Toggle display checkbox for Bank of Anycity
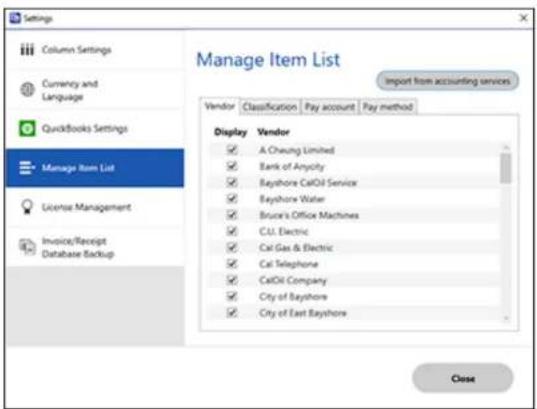The height and width of the screenshot is (409, 537). click(x=232, y=166)
